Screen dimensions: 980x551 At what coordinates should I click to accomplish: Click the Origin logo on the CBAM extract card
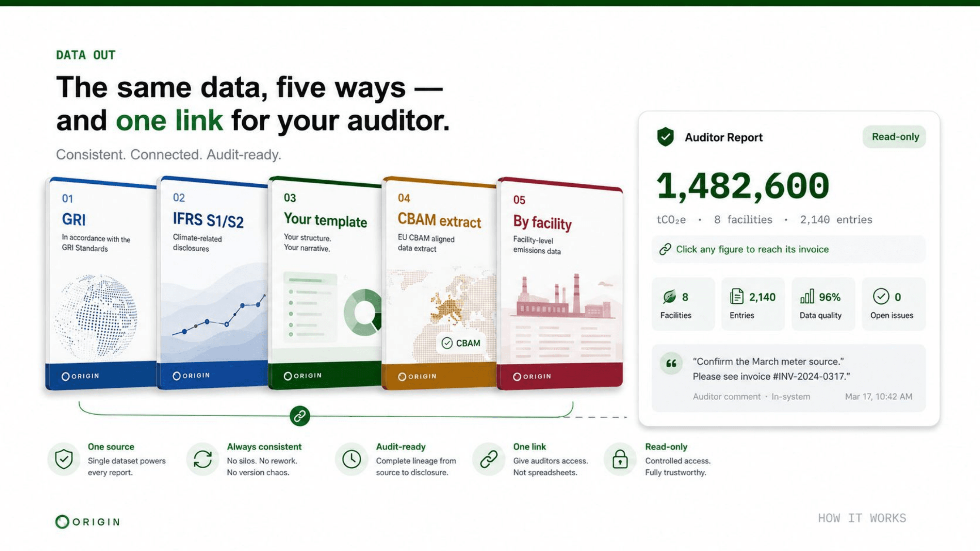click(417, 377)
